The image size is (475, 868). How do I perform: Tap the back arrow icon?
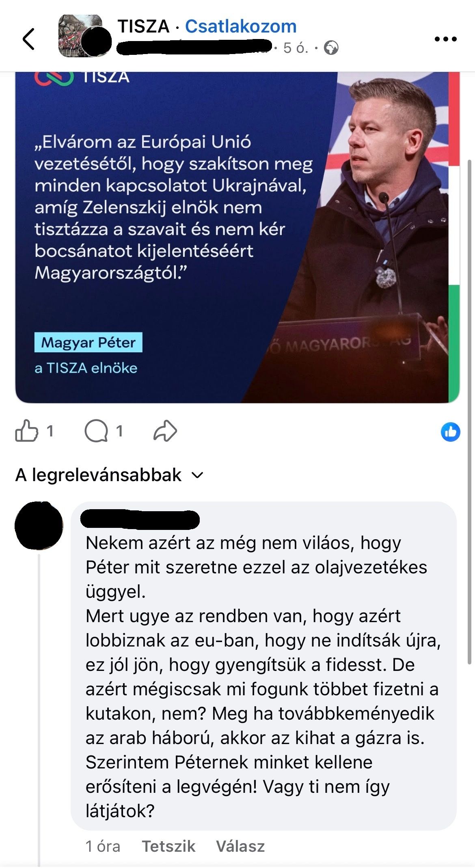[x=29, y=39]
